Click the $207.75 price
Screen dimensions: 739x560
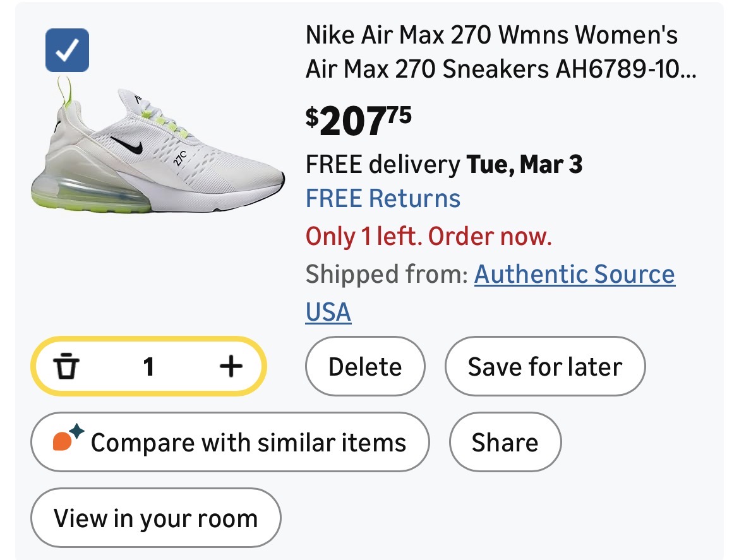pyautogui.click(x=359, y=121)
